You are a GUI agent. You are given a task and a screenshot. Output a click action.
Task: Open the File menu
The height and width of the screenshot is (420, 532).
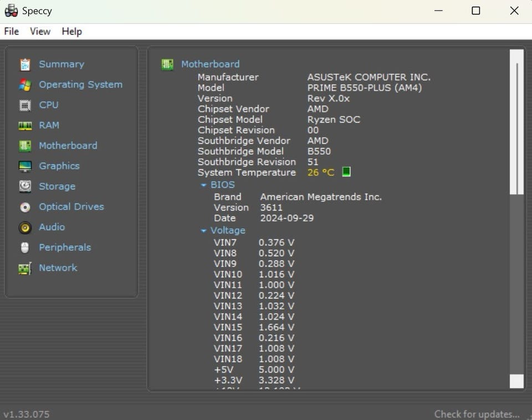(11, 32)
